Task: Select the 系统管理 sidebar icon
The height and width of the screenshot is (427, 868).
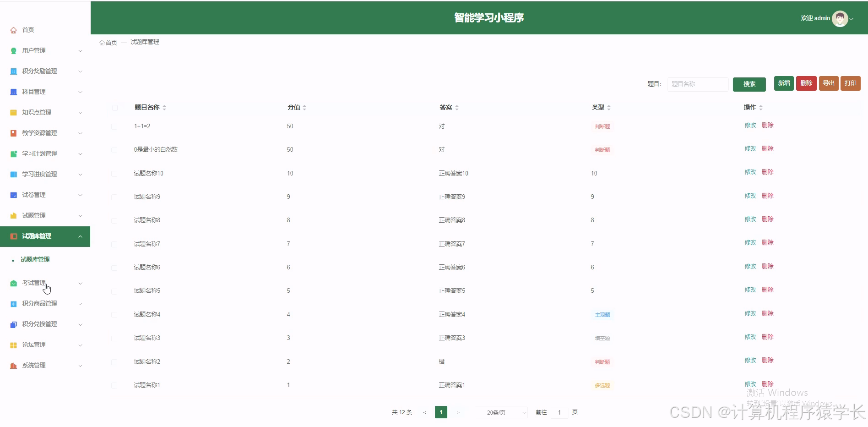Action: click(13, 365)
